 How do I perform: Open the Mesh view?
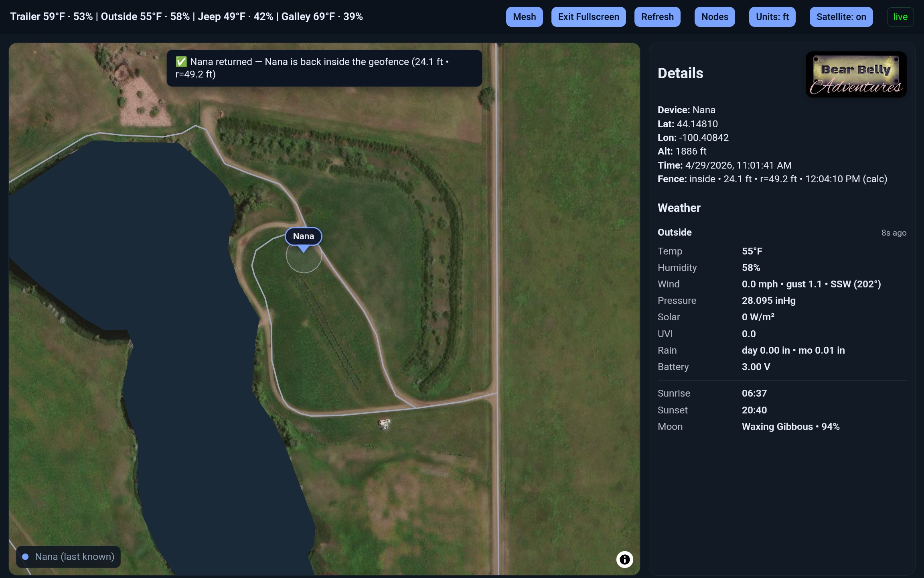click(x=524, y=17)
